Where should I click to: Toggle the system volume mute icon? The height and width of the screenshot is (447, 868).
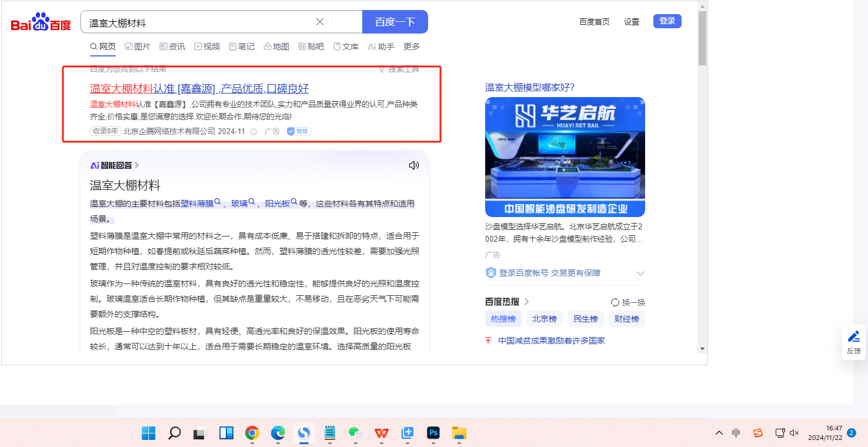tap(794, 433)
